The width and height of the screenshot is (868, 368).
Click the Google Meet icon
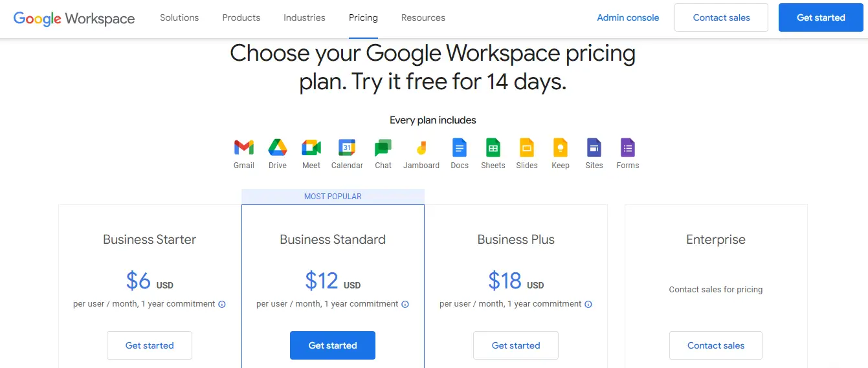coord(311,148)
